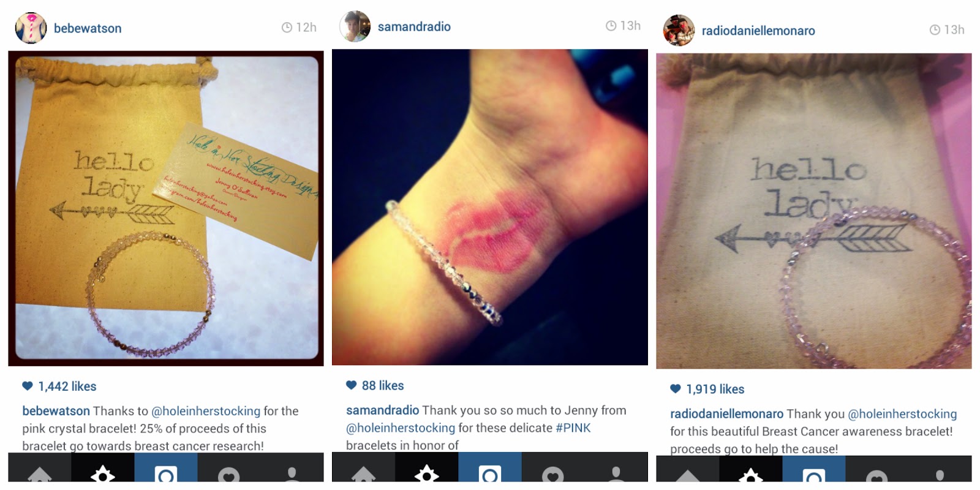Viewport: 980px width, 490px height.
Task: Open samandradio profile avatar
Action: [355, 26]
